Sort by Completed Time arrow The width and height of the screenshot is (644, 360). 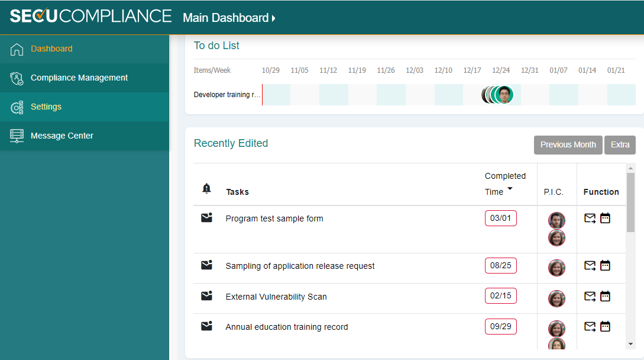[510, 189]
